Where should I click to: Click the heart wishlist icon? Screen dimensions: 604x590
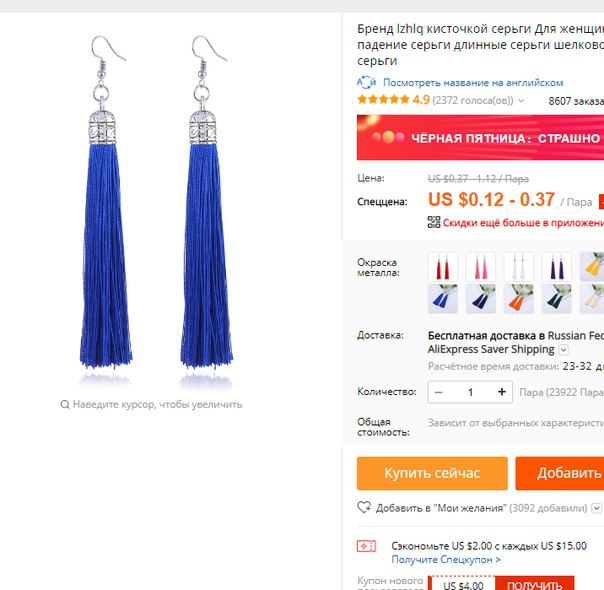click(x=364, y=508)
